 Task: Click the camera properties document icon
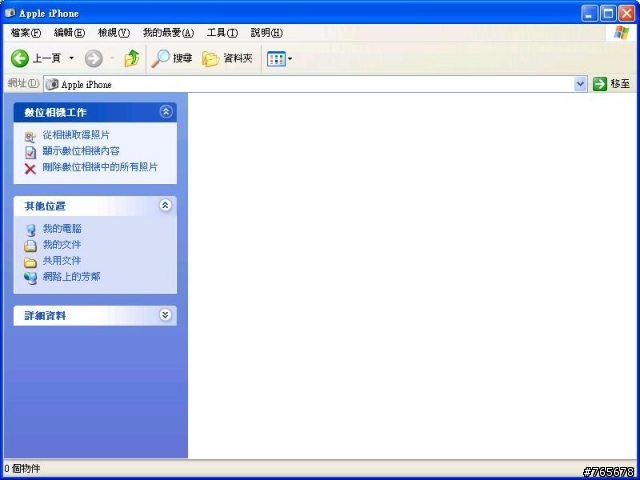pyautogui.click(x=30, y=153)
